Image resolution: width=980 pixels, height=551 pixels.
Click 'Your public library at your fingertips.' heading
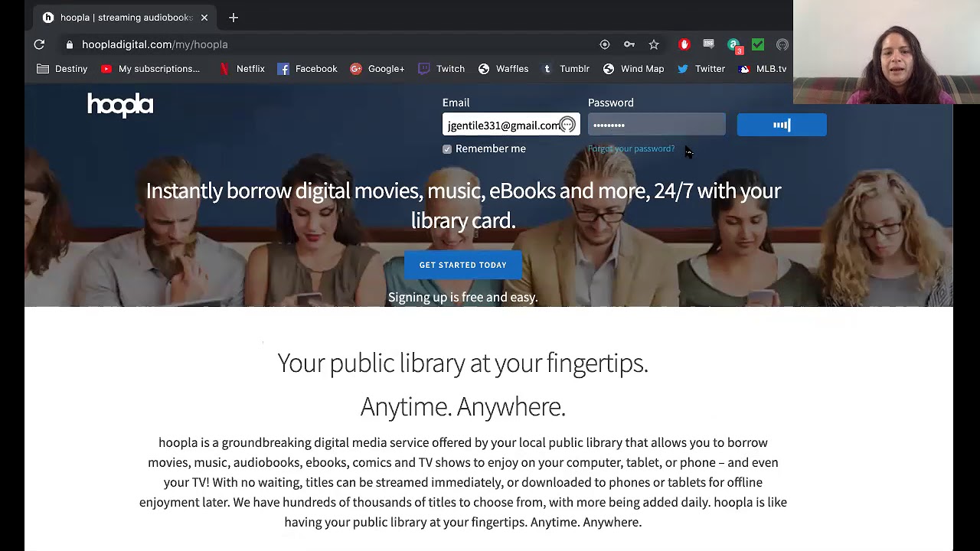pyautogui.click(x=463, y=363)
